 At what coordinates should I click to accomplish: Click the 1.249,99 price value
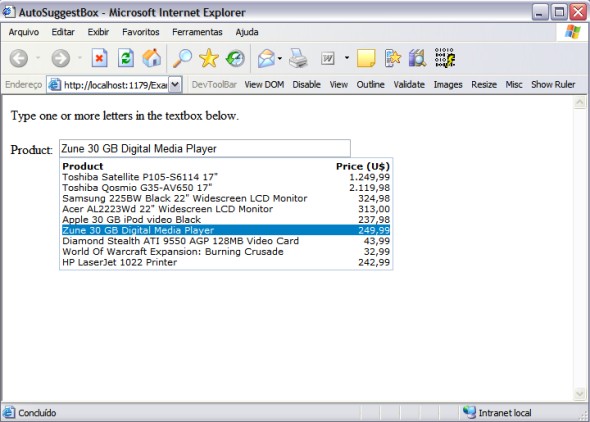(370, 177)
